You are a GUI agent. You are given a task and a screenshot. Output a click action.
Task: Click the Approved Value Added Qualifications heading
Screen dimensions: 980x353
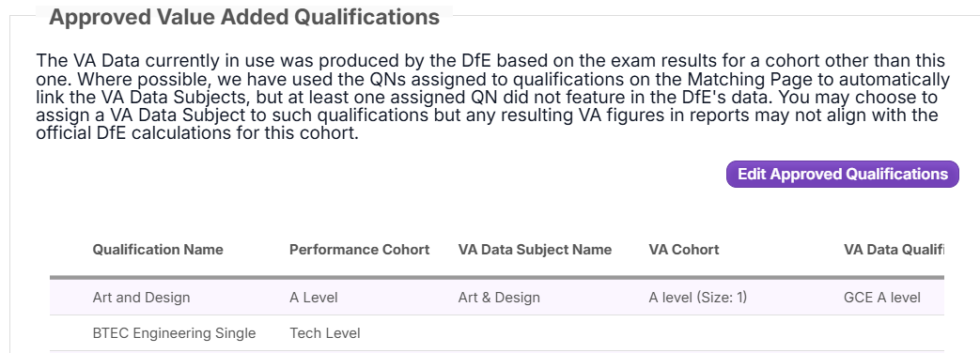244,17
